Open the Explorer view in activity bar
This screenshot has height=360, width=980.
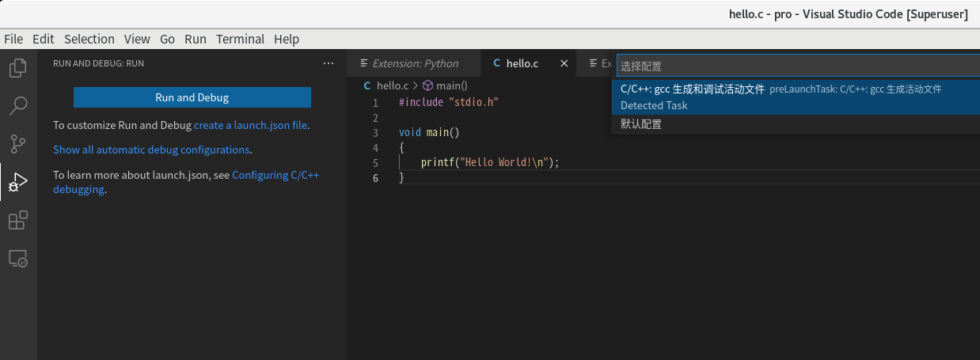point(18,68)
